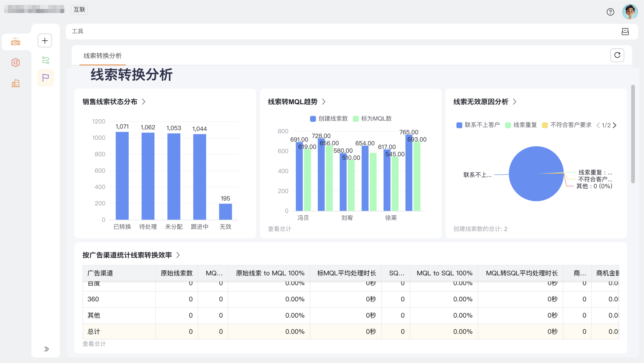The height and width of the screenshot is (363, 644).
Task: Click the refresh dashboard icon
Action: click(617, 55)
